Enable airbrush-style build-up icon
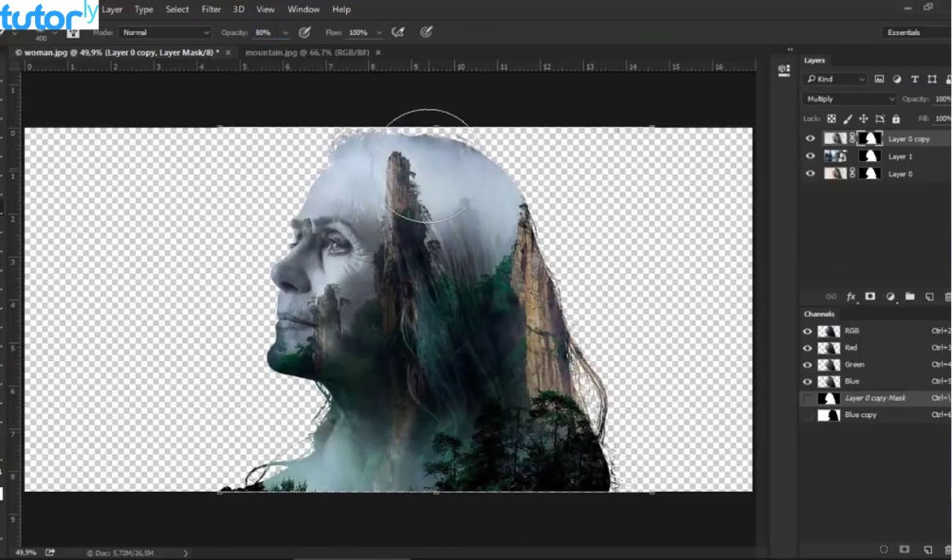This screenshot has height=560, width=952. (x=398, y=32)
